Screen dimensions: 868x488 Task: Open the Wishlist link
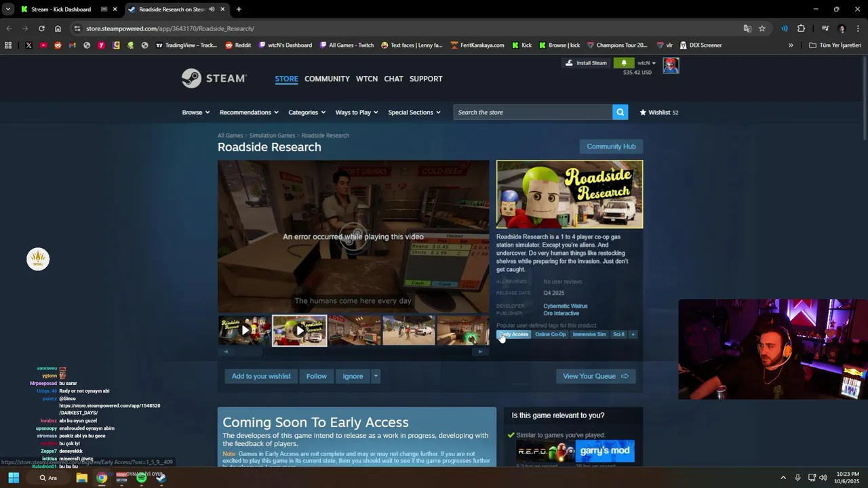(659, 113)
